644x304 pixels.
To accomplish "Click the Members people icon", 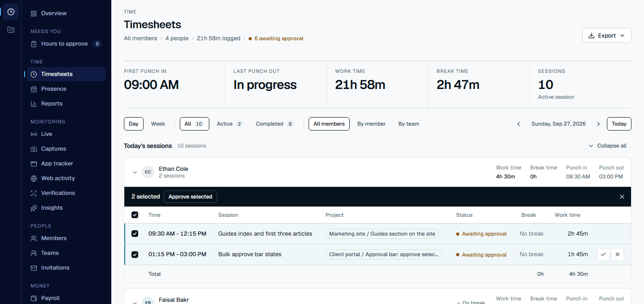I will tap(34, 238).
